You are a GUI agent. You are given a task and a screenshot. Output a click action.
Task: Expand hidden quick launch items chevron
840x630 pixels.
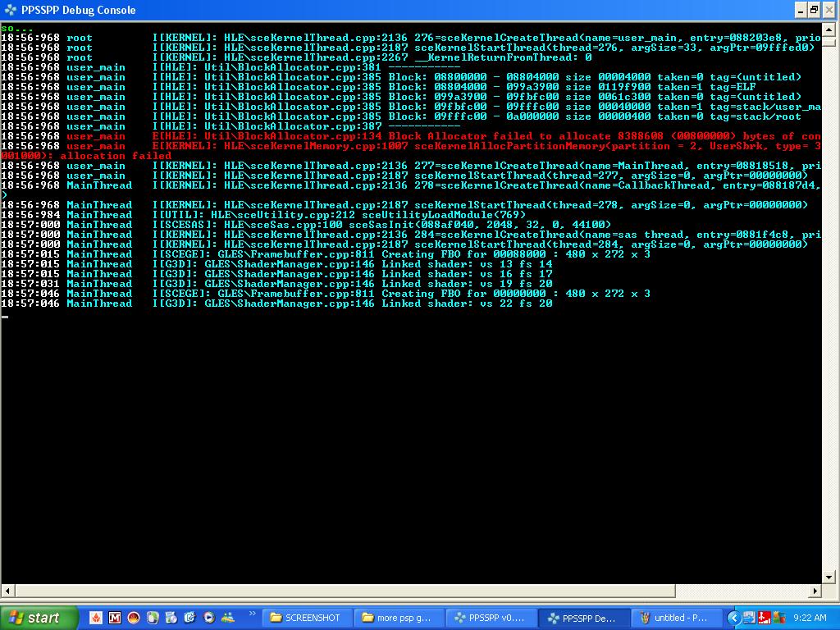pos(252,614)
